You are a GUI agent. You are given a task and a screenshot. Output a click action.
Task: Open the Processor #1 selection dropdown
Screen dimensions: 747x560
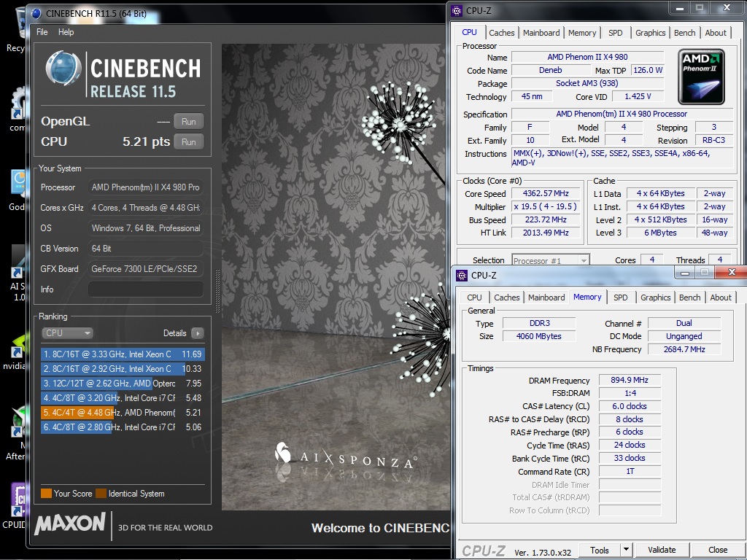pyautogui.click(x=551, y=260)
